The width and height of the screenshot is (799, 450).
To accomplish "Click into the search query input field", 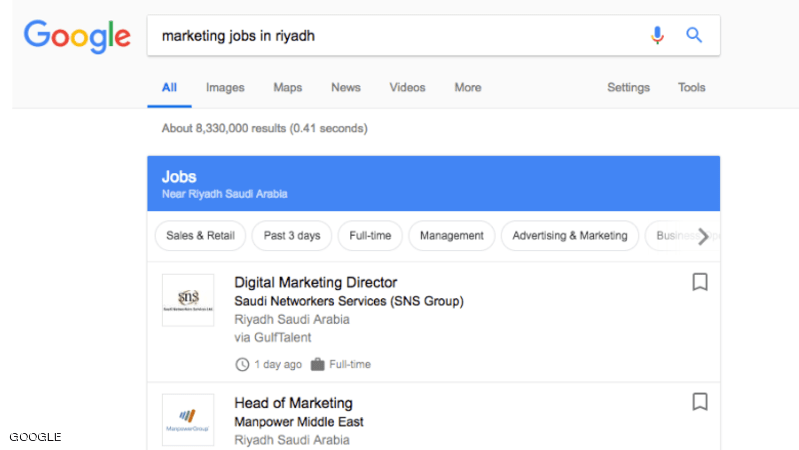I will 390,36.
